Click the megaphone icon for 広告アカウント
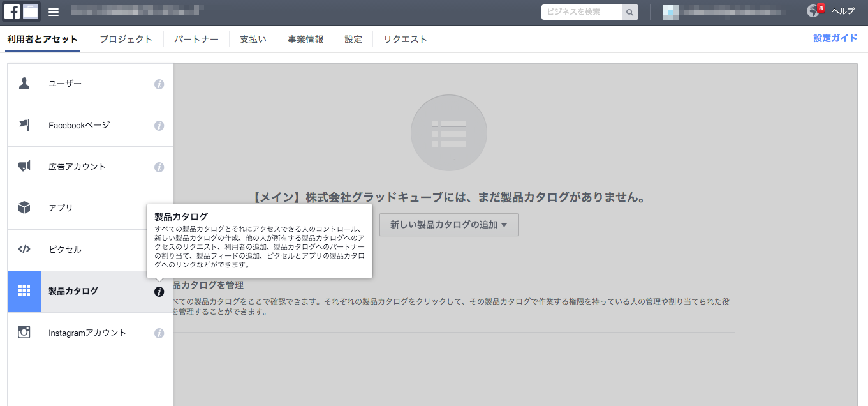 click(x=24, y=167)
